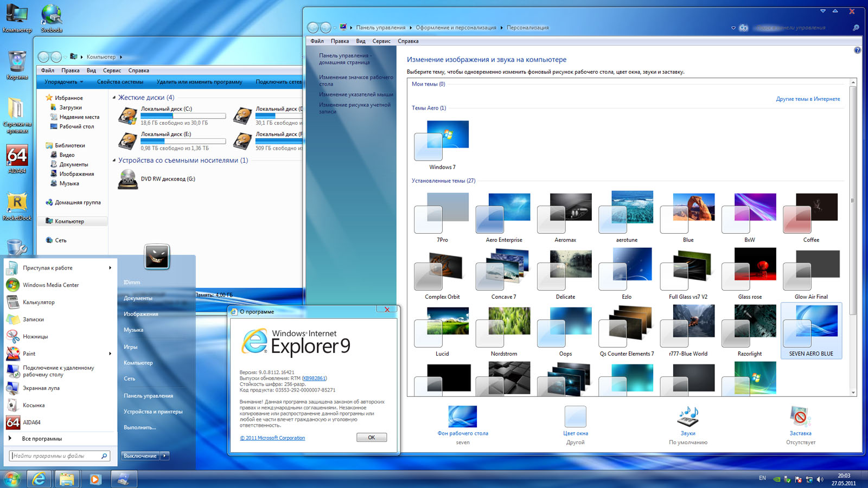Select the Coffee theme thumbnail

point(811,217)
